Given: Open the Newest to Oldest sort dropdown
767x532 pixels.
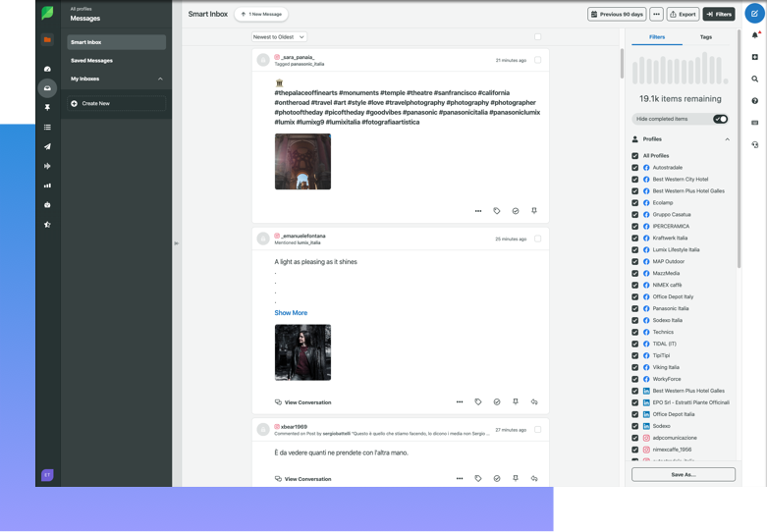Looking at the screenshot, I should pyautogui.click(x=279, y=36).
